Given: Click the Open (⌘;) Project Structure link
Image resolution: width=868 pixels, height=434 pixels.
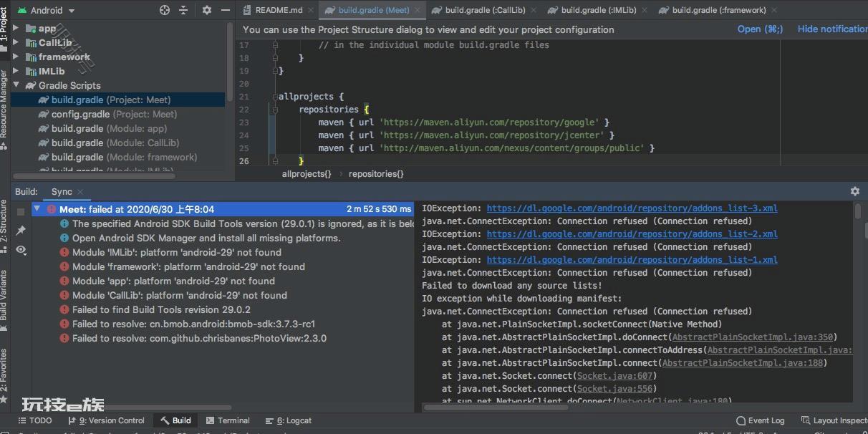Looking at the screenshot, I should (760, 29).
